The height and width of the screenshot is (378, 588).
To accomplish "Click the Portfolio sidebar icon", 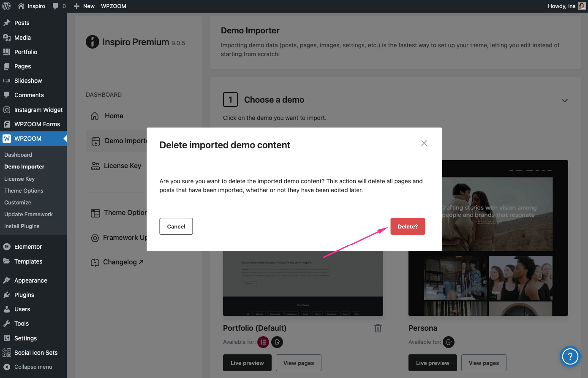I will (7, 52).
